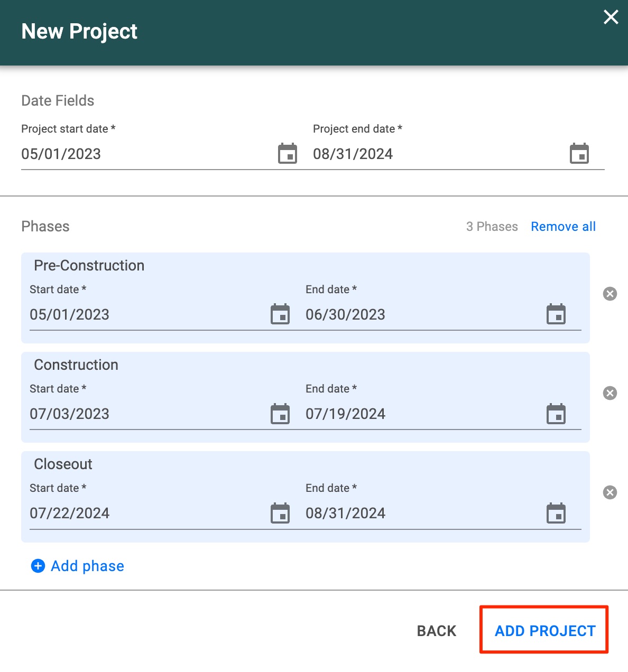Viewport: 628px width, 672px height.
Task: Open Closeout end date calendar picker
Action: coord(556,513)
